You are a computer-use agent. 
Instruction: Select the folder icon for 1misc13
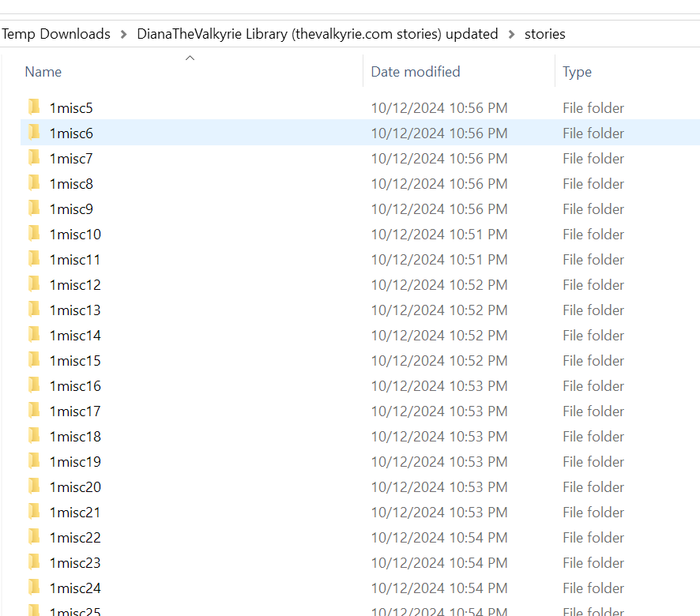pos(34,310)
